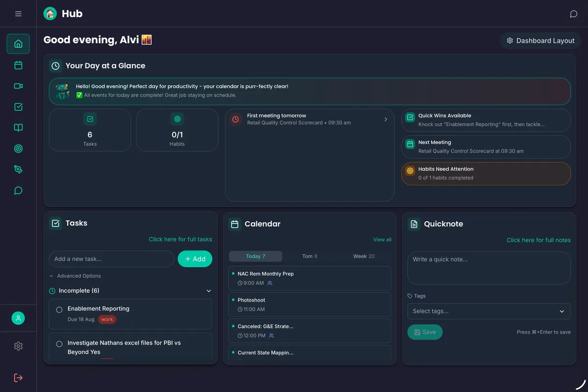Image resolution: width=588 pixels, height=392 pixels.
Task: Click here for full notes link
Action: point(539,240)
